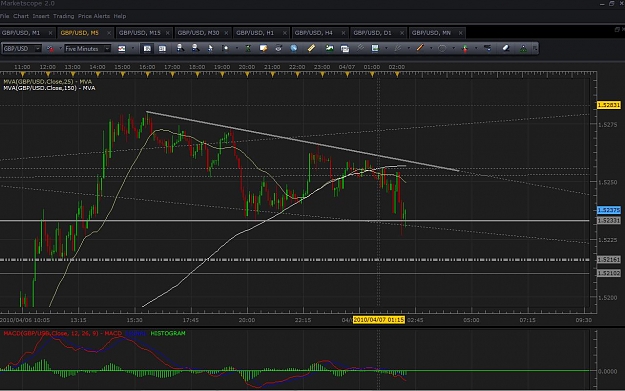The height and width of the screenshot is (391, 625).
Task: Click the green hourglass-shaped toolbar icon
Action: click(x=248, y=48)
